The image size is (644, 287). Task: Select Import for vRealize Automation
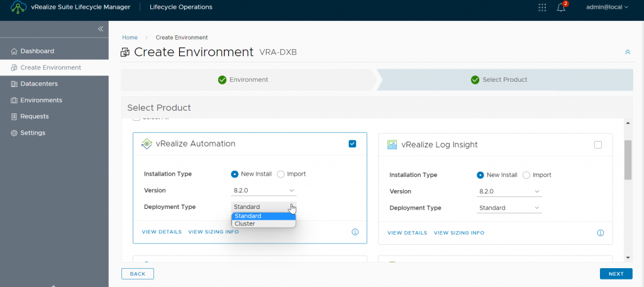[281, 174]
